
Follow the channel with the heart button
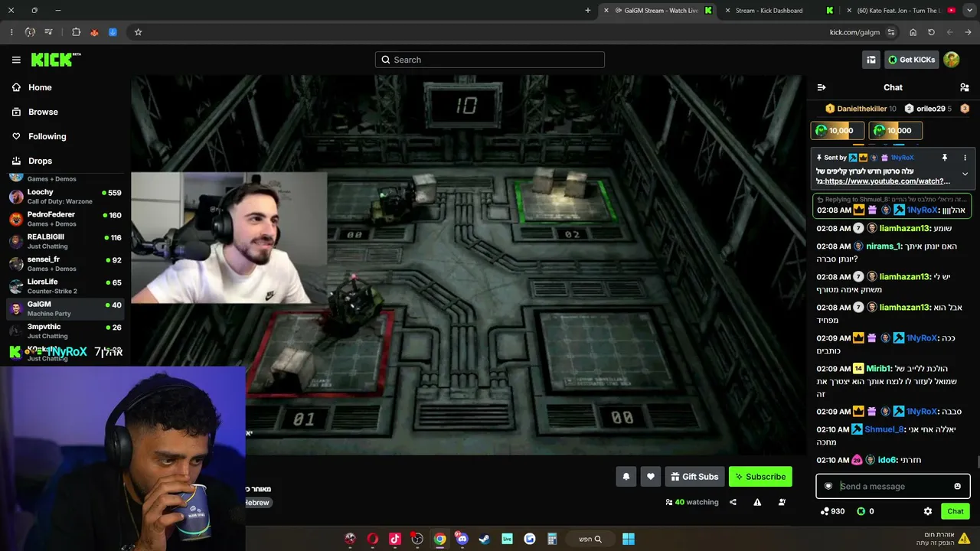pyautogui.click(x=651, y=477)
